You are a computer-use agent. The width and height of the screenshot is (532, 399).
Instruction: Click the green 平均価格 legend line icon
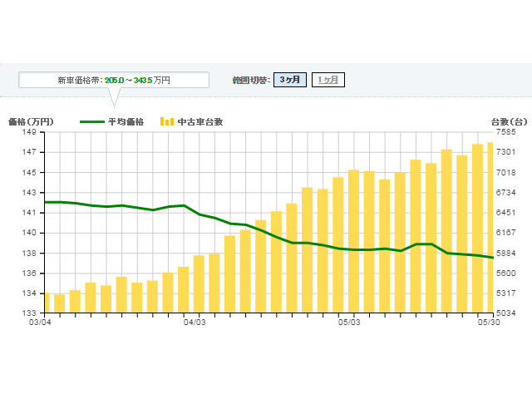tap(91, 121)
